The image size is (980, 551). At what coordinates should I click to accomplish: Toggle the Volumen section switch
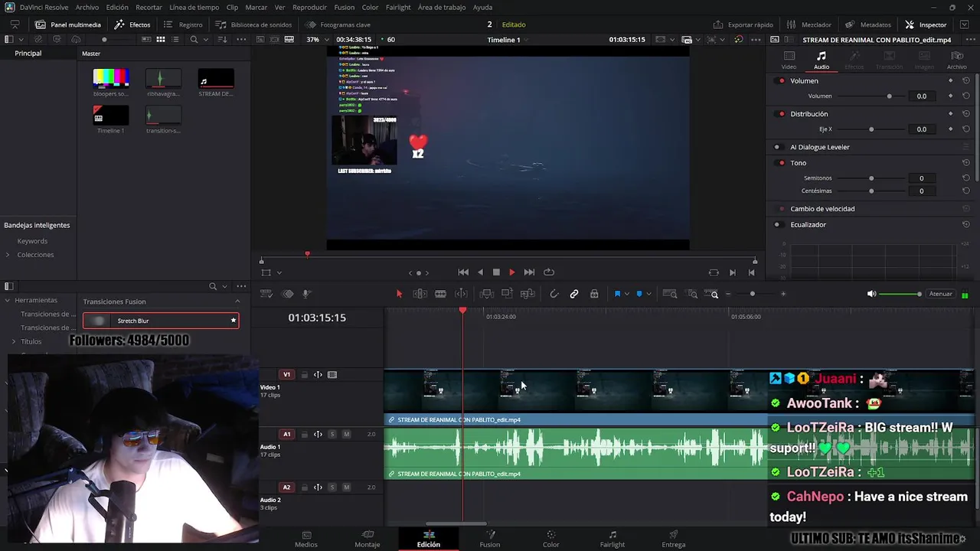(x=781, y=81)
